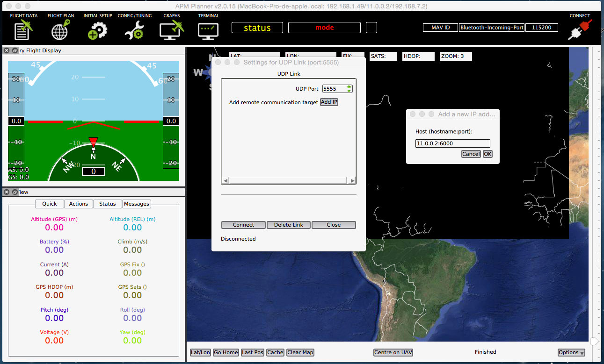Open the 115200 baud rate dropdown
The image size is (604, 364).
click(x=541, y=28)
